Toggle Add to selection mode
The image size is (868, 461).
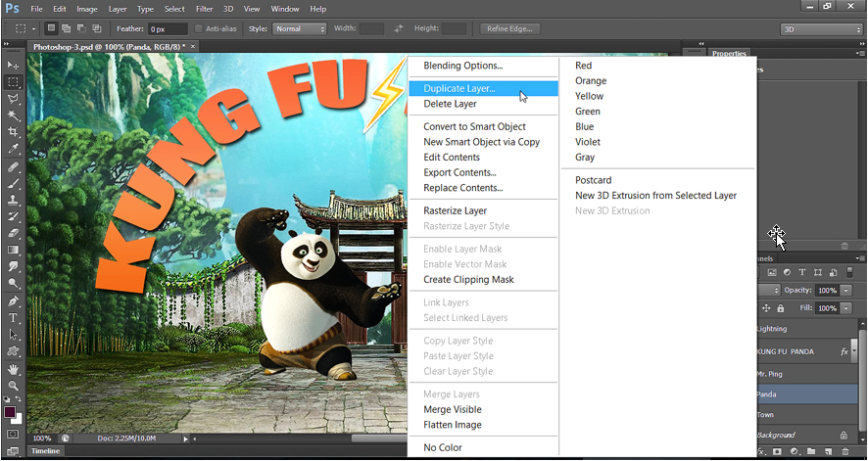pyautogui.click(x=67, y=28)
